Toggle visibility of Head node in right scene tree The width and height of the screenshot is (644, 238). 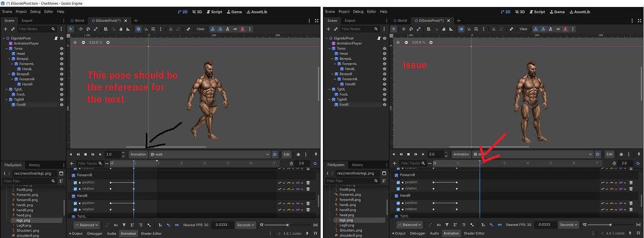pos(384,53)
